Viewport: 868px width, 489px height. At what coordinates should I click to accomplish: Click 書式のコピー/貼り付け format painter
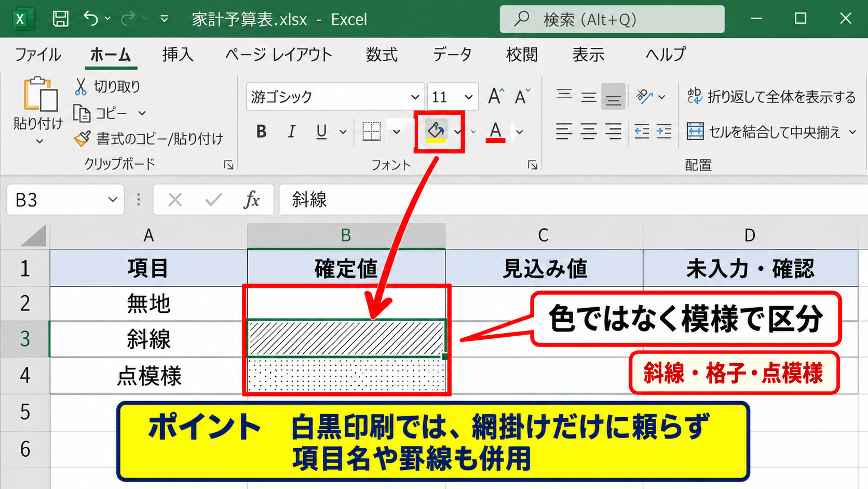148,138
